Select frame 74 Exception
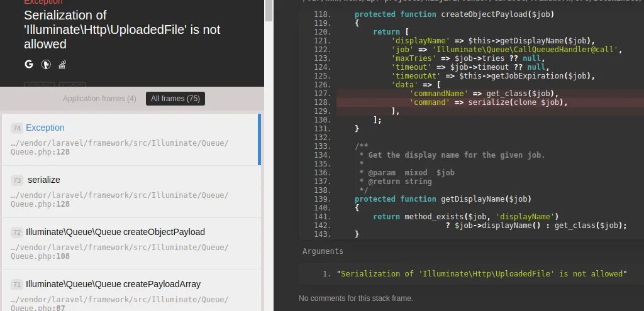644x311 pixels. 131,139
